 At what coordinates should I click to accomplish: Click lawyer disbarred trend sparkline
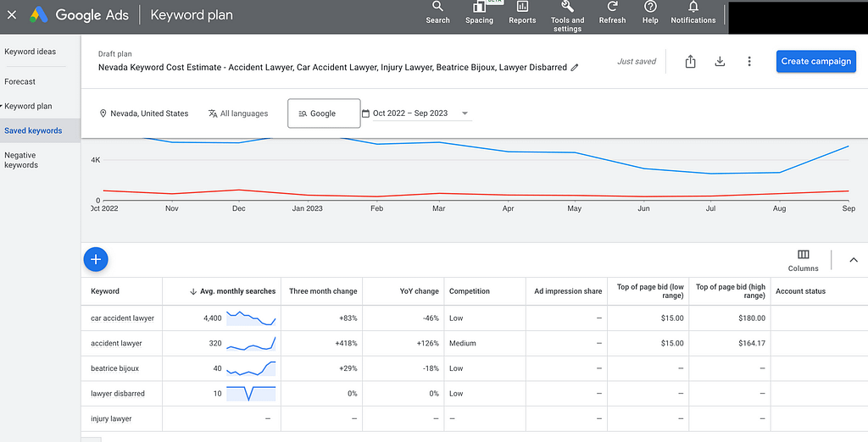(251, 394)
